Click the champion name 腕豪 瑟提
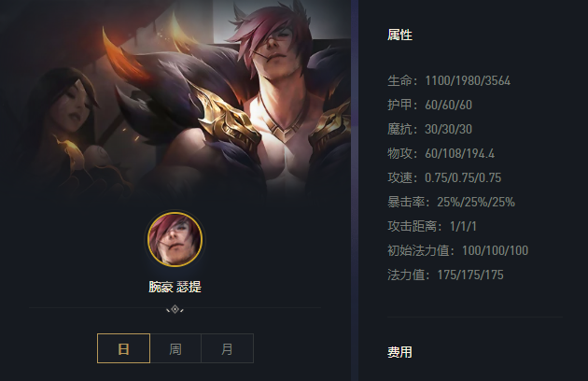Screen dimensions: 588x381 tap(175, 287)
